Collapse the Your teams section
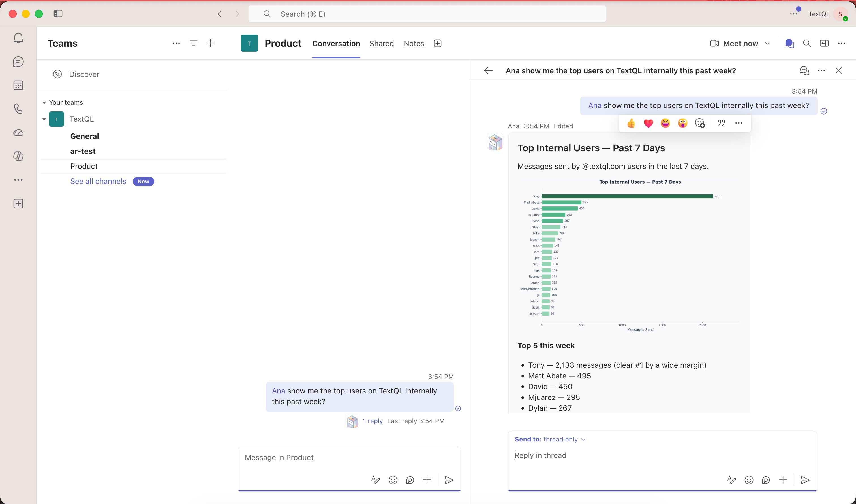The image size is (856, 504). (x=44, y=103)
